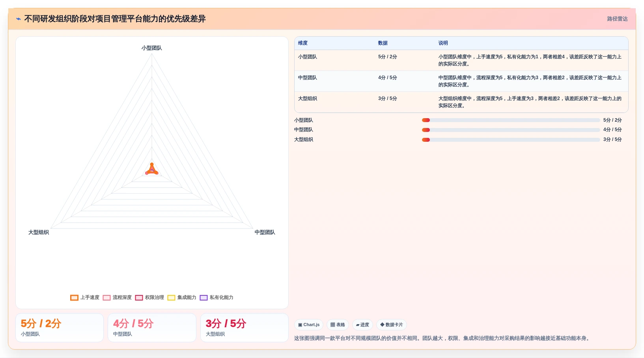The height and width of the screenshot is (358, 644).
Task: Toggle the 权限治理 legend item
Action: 149,297
